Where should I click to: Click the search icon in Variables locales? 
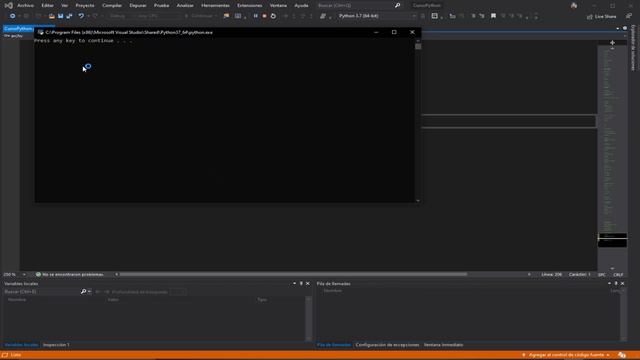tap(83, 291)
